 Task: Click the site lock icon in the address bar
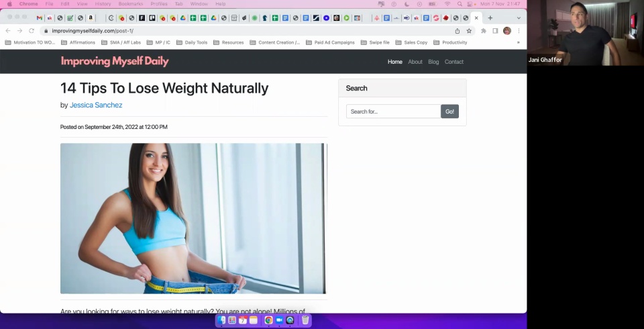46,31
